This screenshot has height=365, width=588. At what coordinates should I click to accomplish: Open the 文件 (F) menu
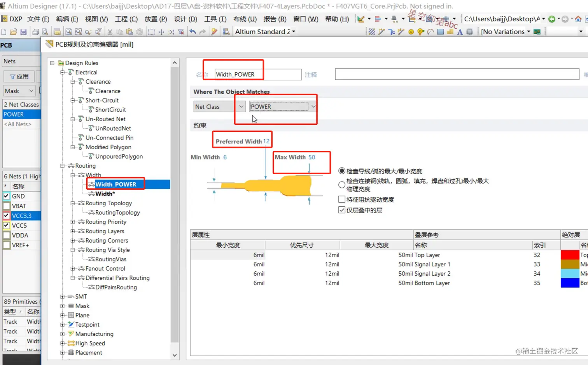[x=38, y=19]
